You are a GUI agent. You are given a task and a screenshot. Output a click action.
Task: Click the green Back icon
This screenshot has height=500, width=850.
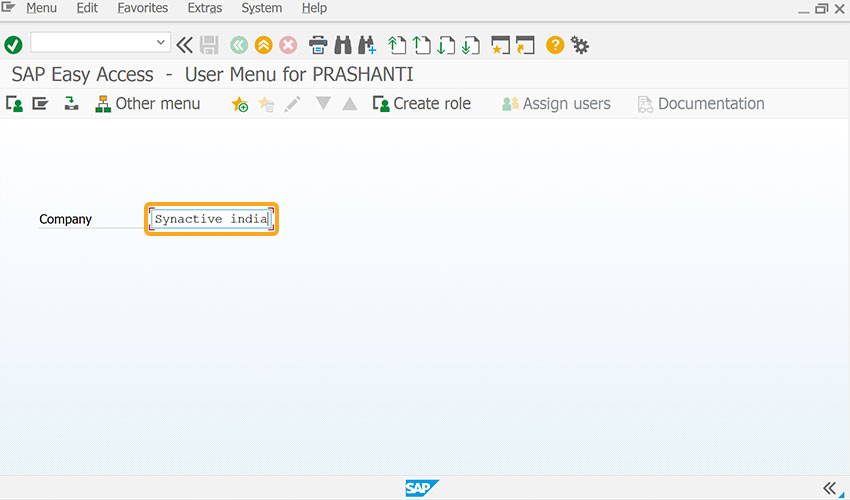tap(239, 45)
